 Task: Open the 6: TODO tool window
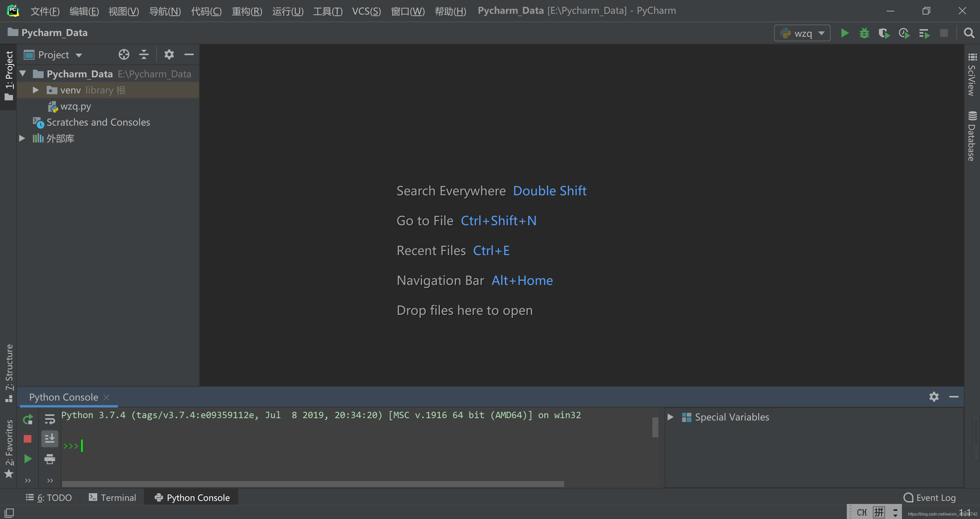pyautogui.click(x=49, y=497)
